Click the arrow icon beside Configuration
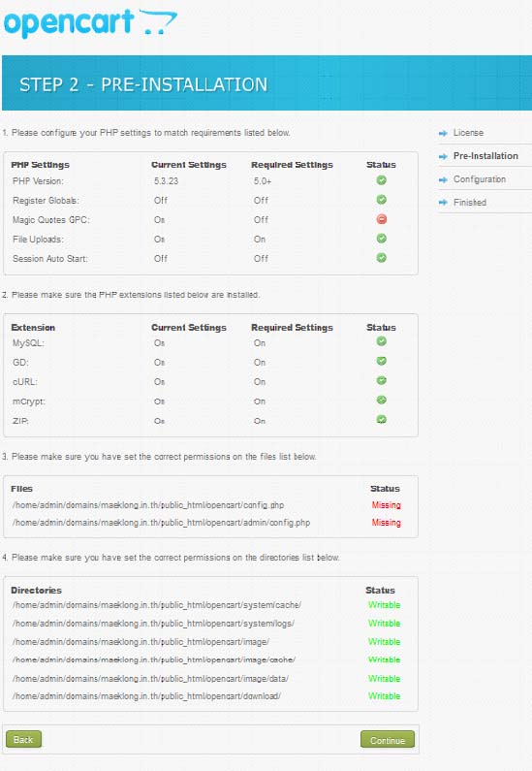The width and height of the screenshot is (532, 771). point(443,180)
